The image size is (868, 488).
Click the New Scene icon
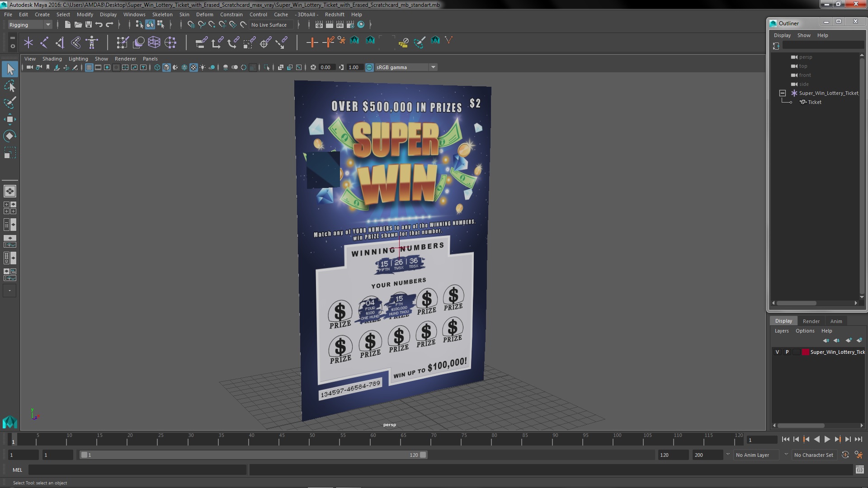[67, 25]
